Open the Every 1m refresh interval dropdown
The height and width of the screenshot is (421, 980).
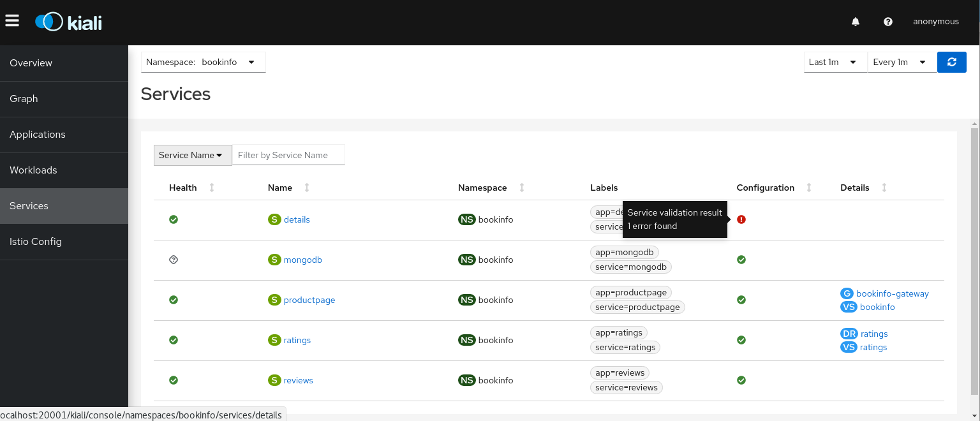901,63
